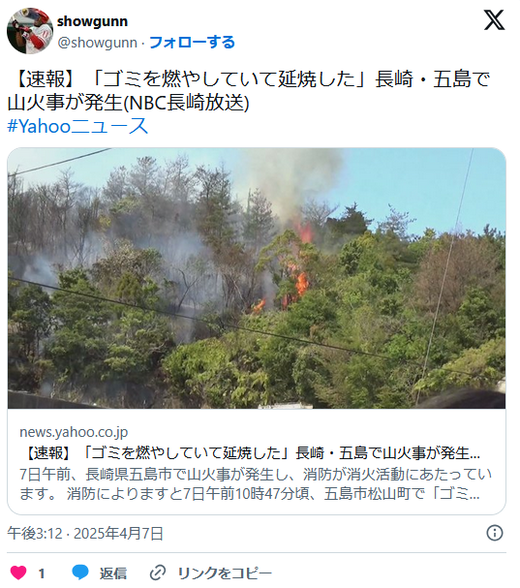Open the 午後3:12 · 2025年4月7日 timestamp
This screenshot has height=588, width=520.
pos(85,533)
